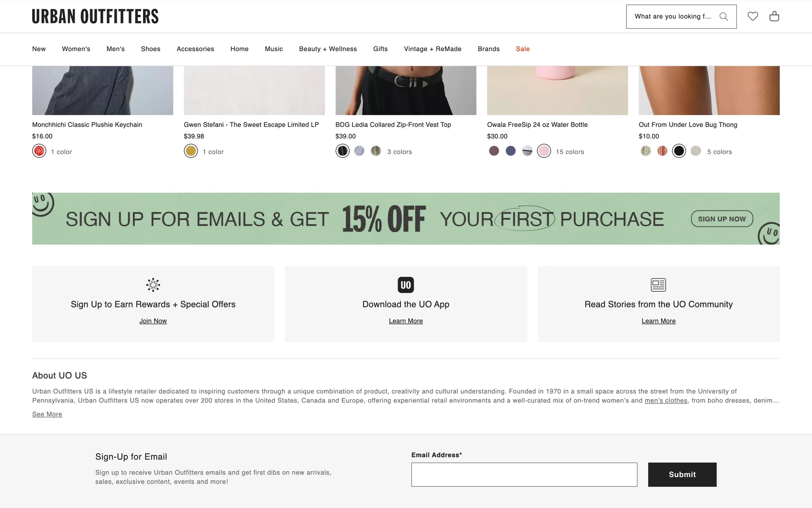Image resolution: width=812 pixels, height=508 pixels.
Task: Pick the gold Gwen Stefani LP swatch
Action: click(191, 151)
